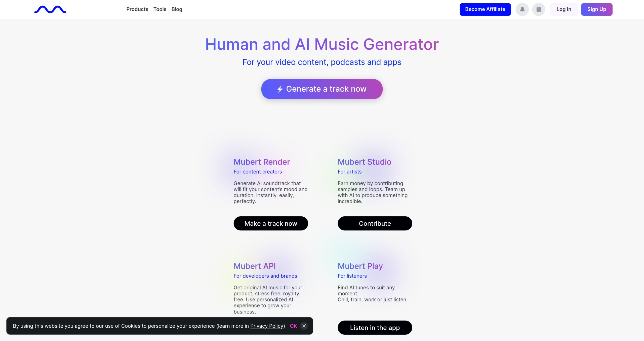
Task: Click the lightning bolt on Generate button
Action: 280,89
